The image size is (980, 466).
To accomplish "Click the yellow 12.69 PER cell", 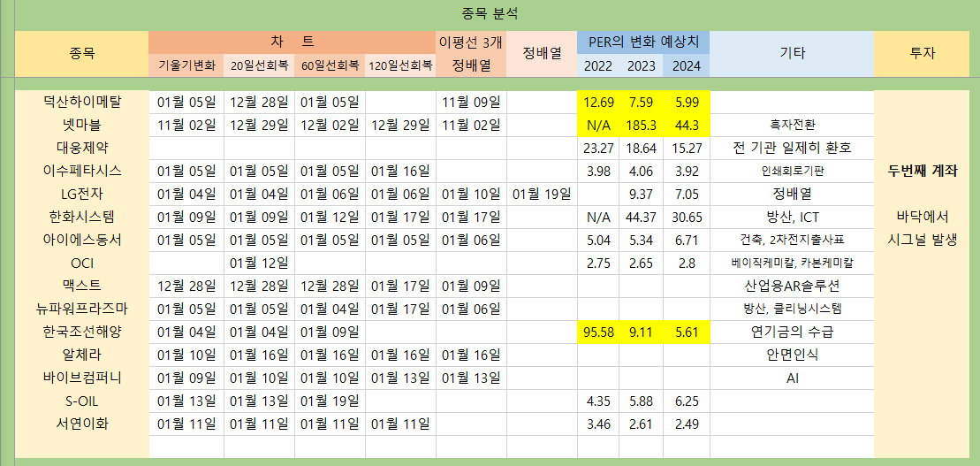I will coord(598,102).
